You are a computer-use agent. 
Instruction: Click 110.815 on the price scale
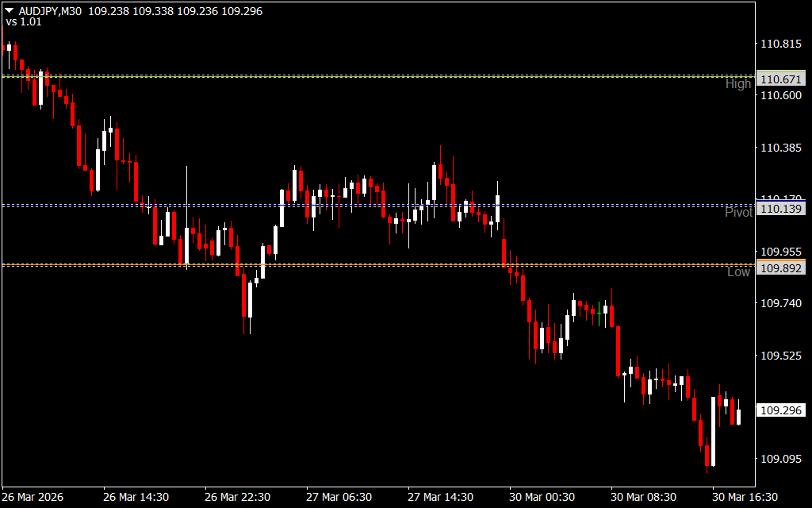click(780, 44)
